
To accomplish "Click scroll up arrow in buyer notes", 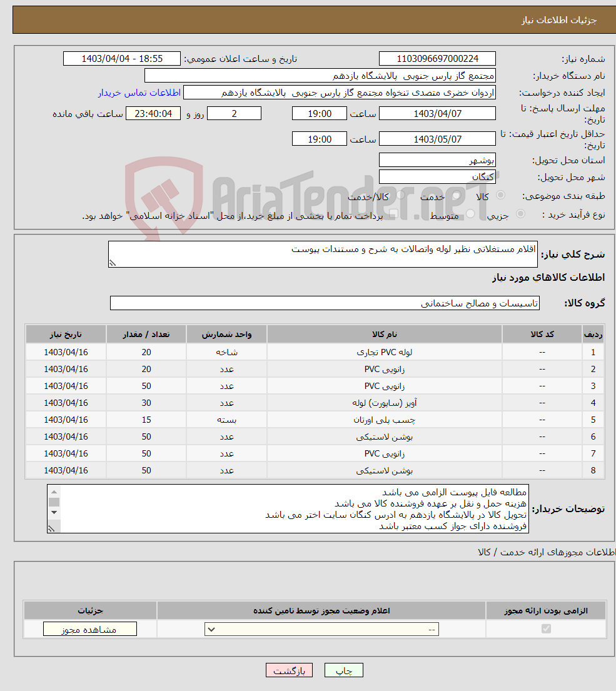I will click(x=54, y=492).
